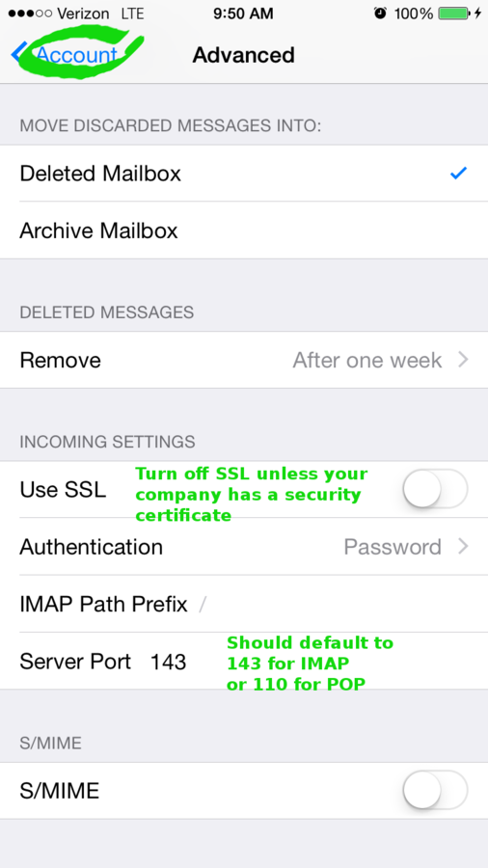This screenshot has height=868, width=488.
Task: Tap the blue checkmark beside Deleted Mailbox
Action: pyautogui.click(x=459, y=174)
